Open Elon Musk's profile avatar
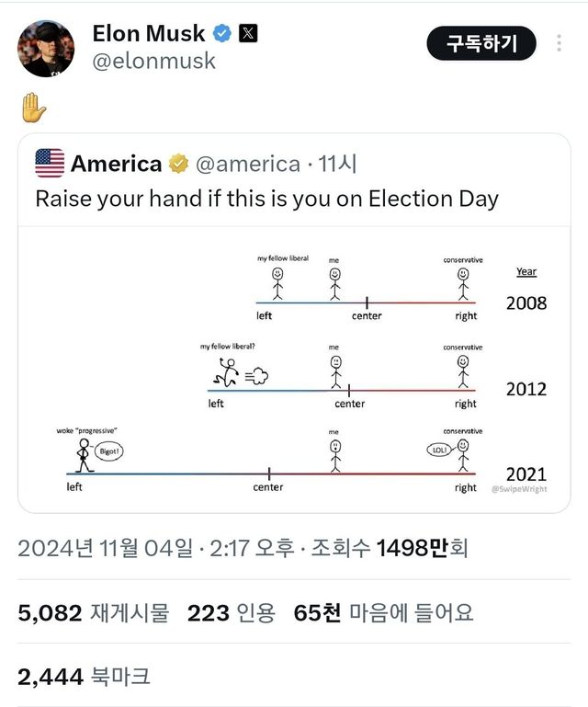The image size is (588, 707). (x=46, y=49)
